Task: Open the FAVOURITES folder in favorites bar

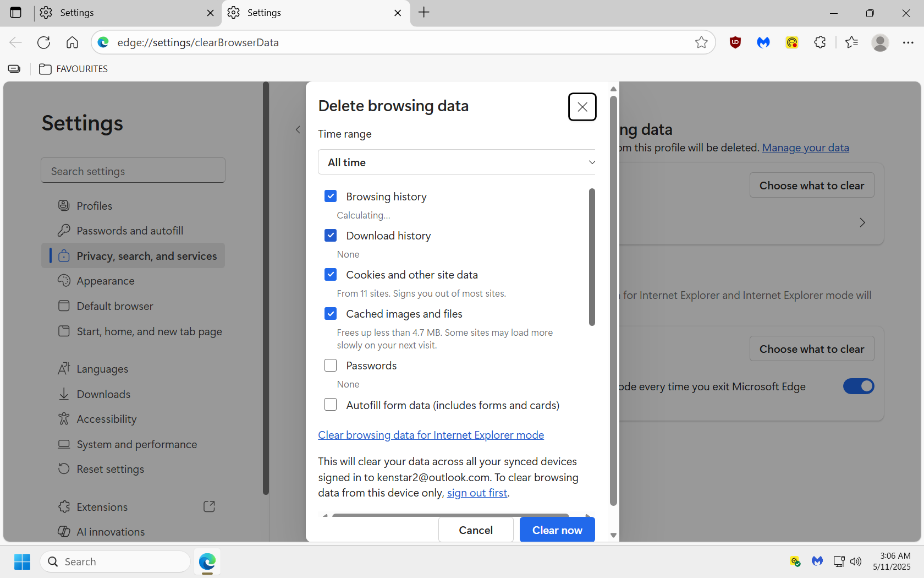Action: coord(74,69)
